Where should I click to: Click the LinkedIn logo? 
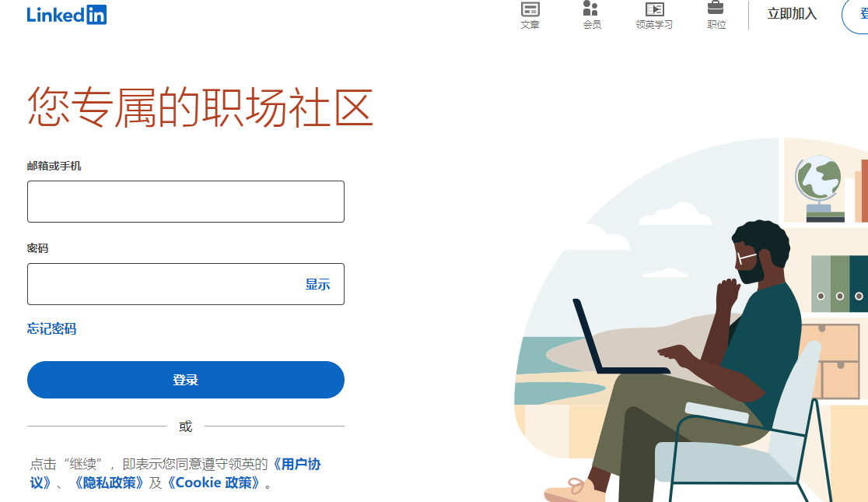point(66,15)
